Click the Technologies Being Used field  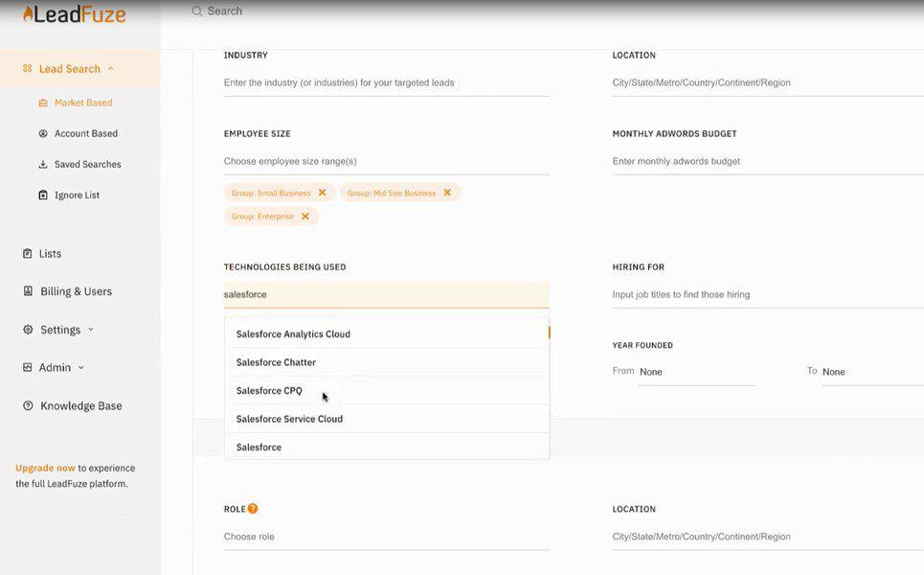tap(387, 294)
